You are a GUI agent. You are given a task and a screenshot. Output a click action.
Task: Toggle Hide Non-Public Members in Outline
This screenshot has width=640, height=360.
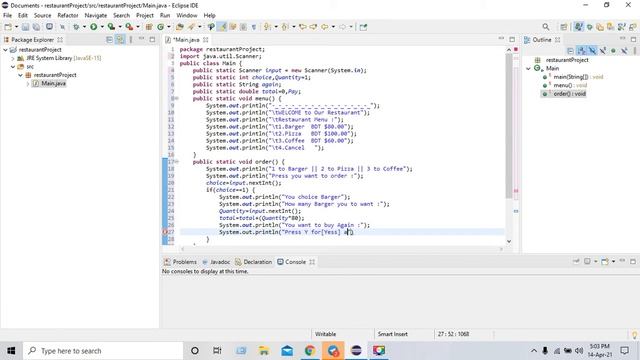(613, 51)
